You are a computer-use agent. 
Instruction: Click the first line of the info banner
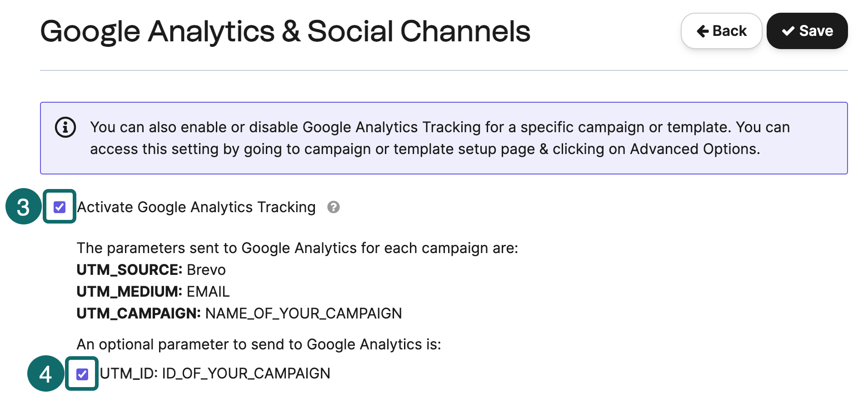439,127
